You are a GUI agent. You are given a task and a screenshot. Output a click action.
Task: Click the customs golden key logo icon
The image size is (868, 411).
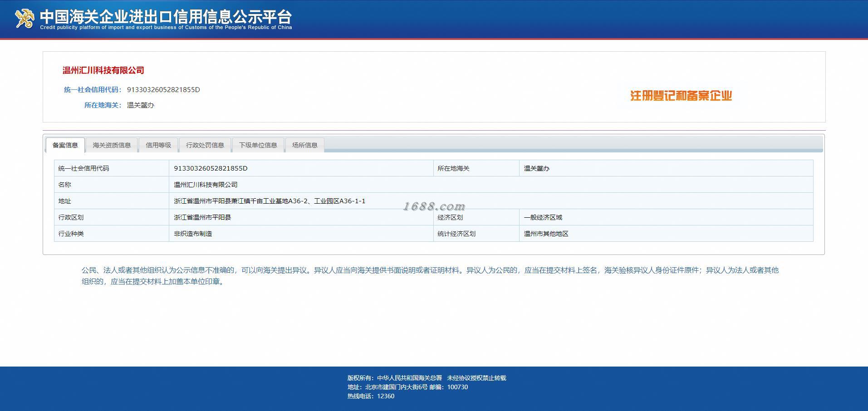pyautogui.click(x=25, y=19)
